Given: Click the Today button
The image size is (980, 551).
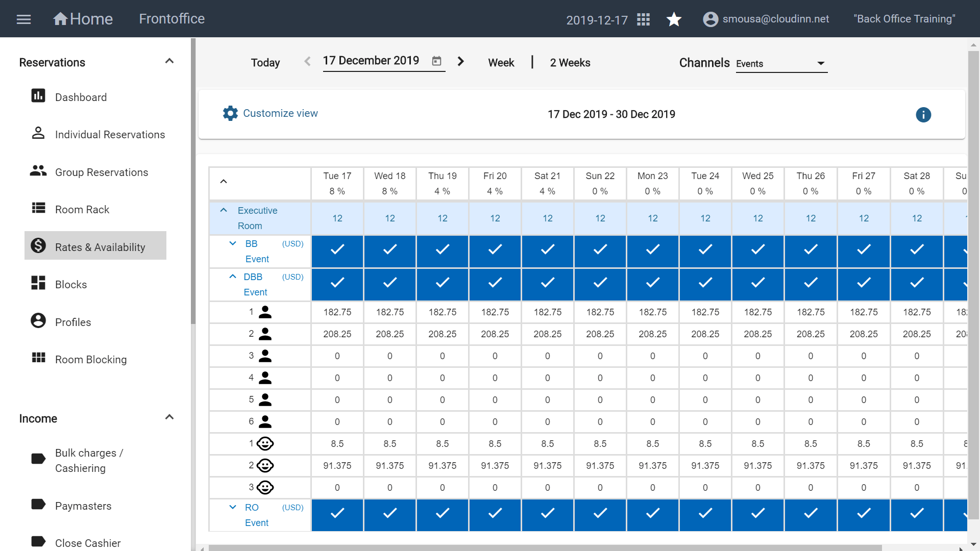Looking at the screenshot, I should click(265, 63).
